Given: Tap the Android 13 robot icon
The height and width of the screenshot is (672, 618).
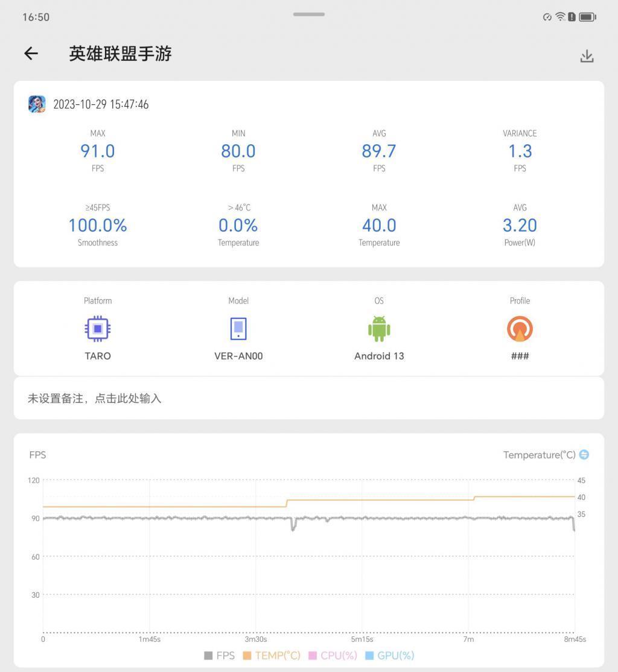Looking at the screenshot, I should (x=379, y=329).
